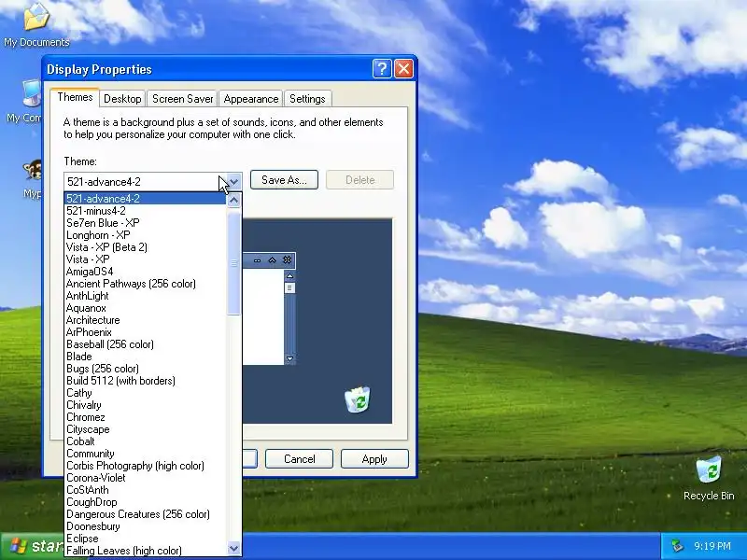Close the Display Properties dialog
The width and height of the screenshot is (747, 560).
point(404,69)
